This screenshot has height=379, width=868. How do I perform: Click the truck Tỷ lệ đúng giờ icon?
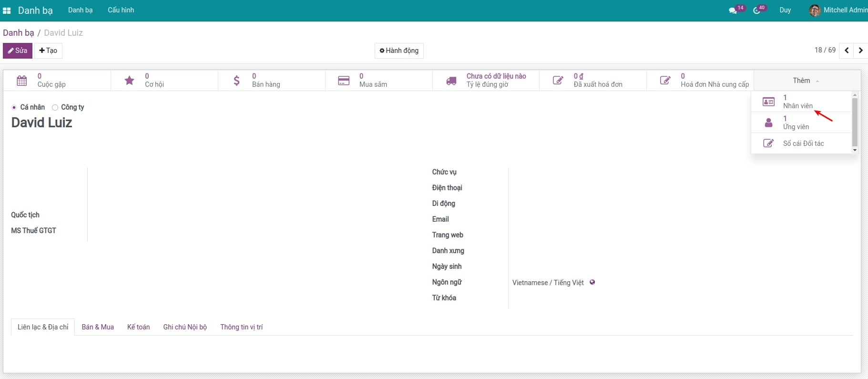(451, 81)
